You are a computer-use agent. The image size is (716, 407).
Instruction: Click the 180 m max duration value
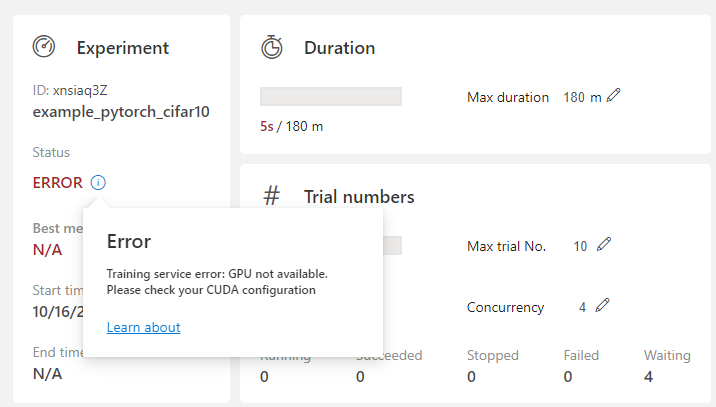[582, 97]
